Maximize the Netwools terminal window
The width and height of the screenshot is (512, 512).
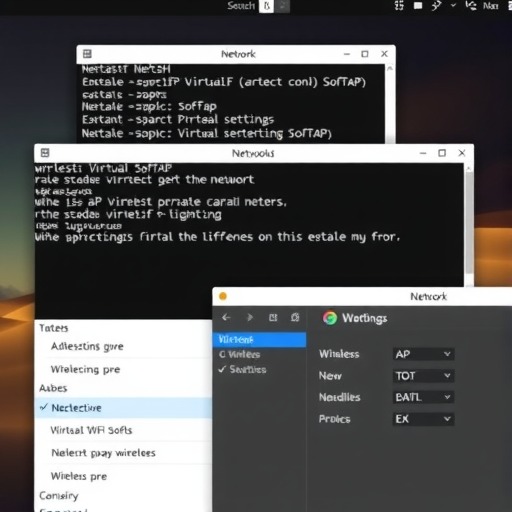pyautogui.click(x=442, y=153)
